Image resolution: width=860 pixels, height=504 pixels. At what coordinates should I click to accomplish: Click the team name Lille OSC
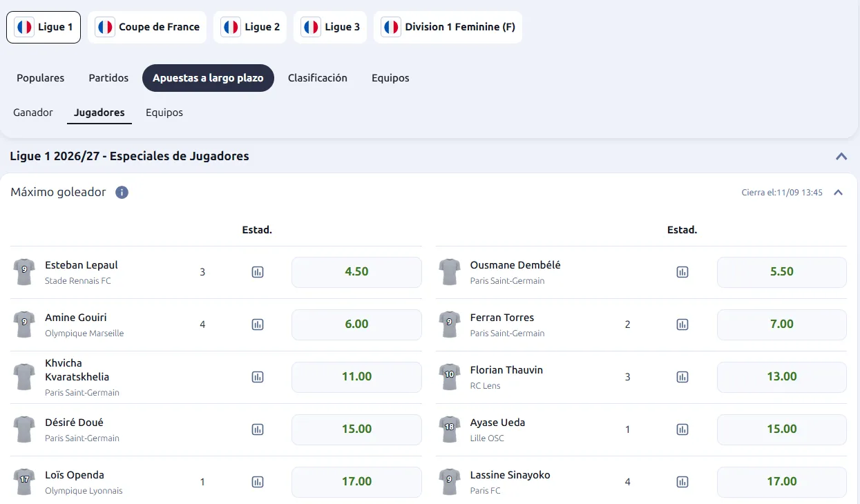coord(487,438)
